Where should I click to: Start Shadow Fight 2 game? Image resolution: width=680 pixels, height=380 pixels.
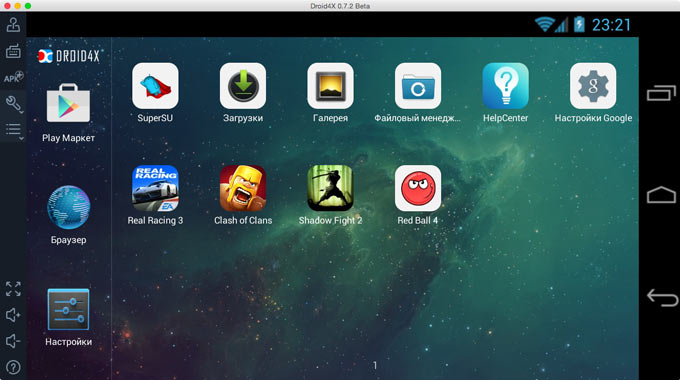pos(330,188)
